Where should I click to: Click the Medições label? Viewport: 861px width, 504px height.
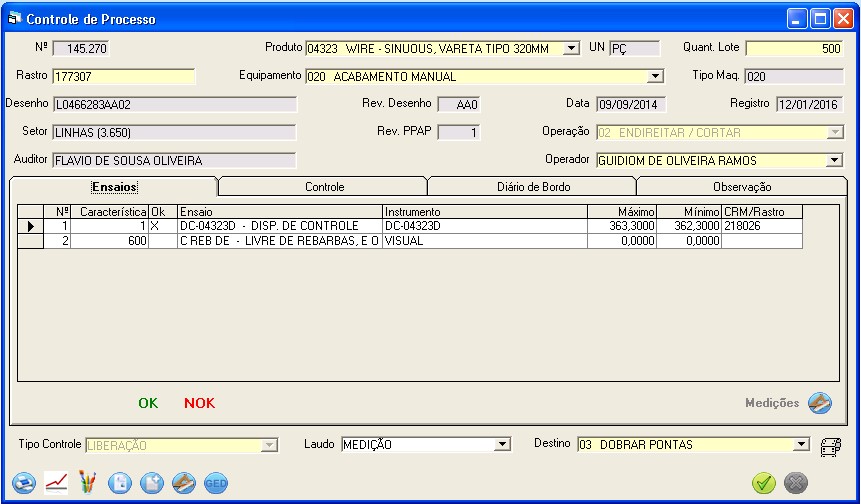tap(772, 403)
